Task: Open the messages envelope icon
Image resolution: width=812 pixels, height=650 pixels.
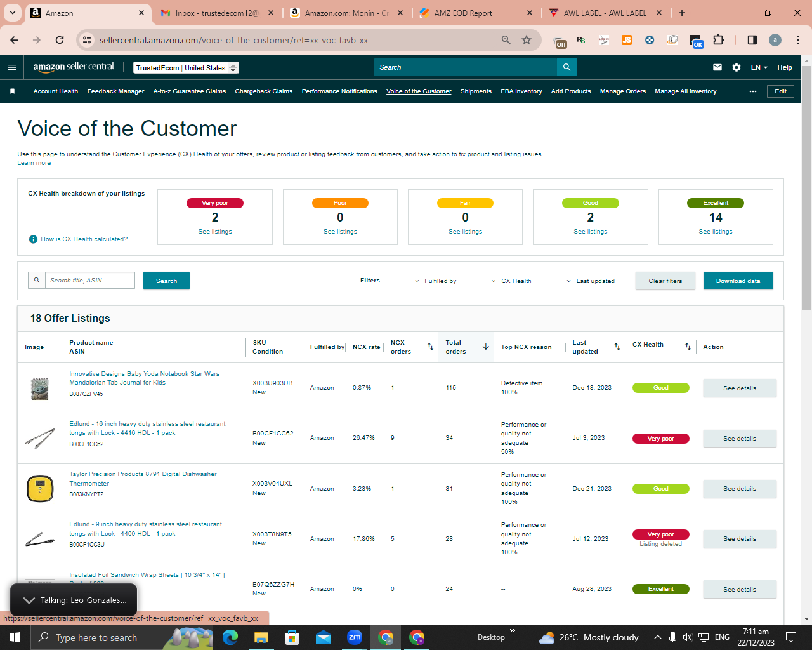Action: 717,67
